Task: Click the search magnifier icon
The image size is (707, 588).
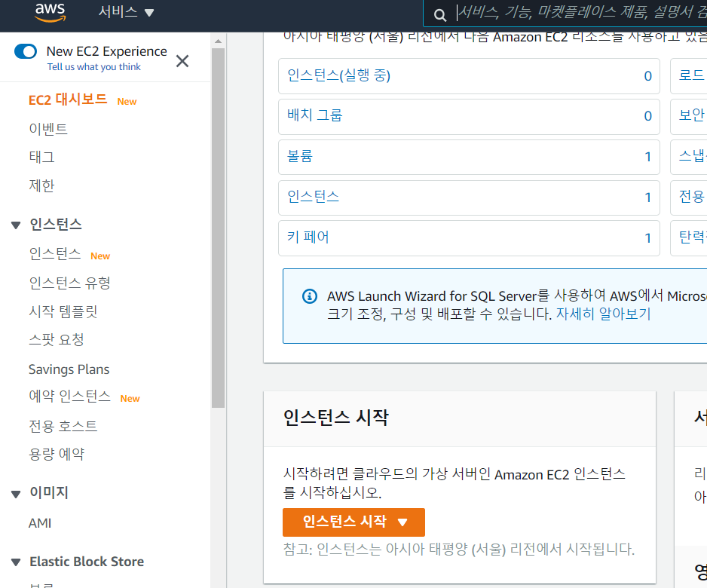Action: [x=440, y=15]
